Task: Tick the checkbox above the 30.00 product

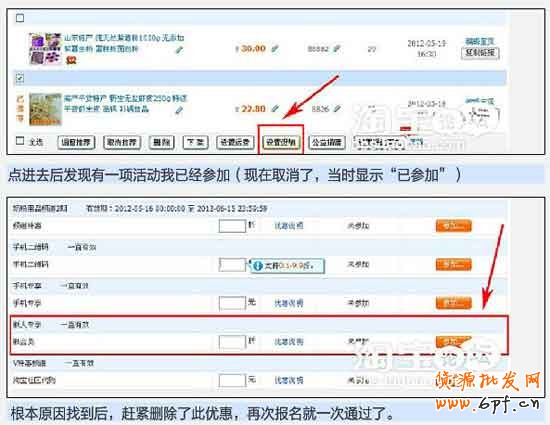Action: point(20,18)
